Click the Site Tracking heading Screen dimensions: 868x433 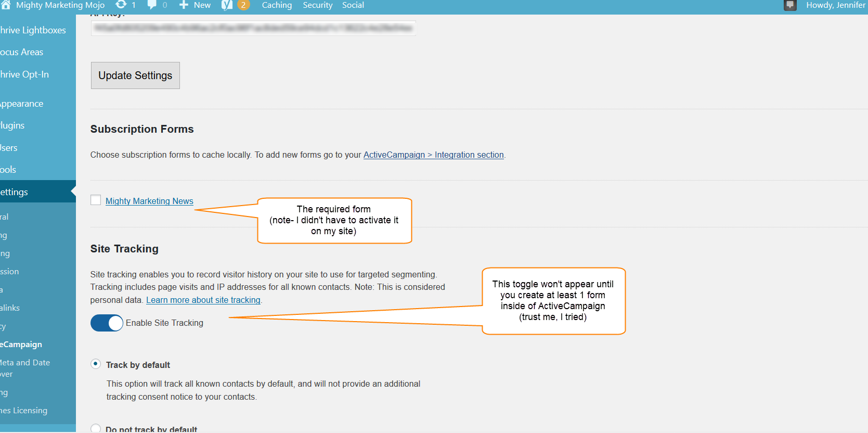(124, 249)
